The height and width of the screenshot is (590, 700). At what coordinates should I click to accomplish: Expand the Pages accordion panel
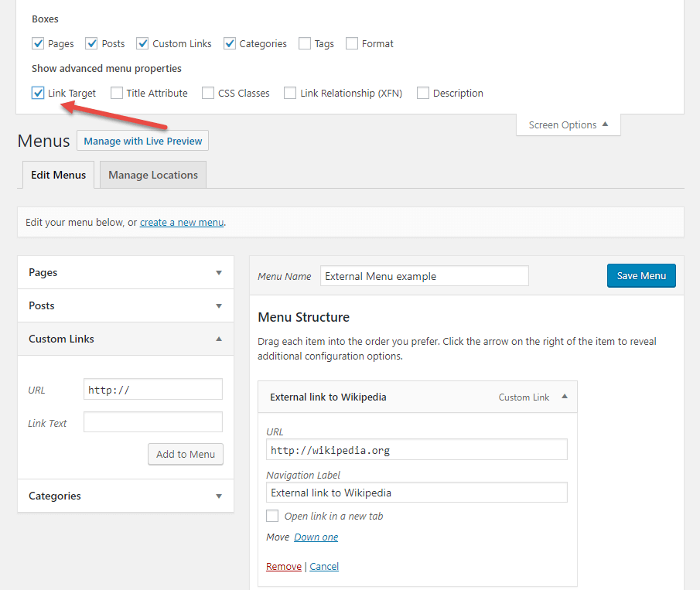pyautogui.click(x=125, y=272)
